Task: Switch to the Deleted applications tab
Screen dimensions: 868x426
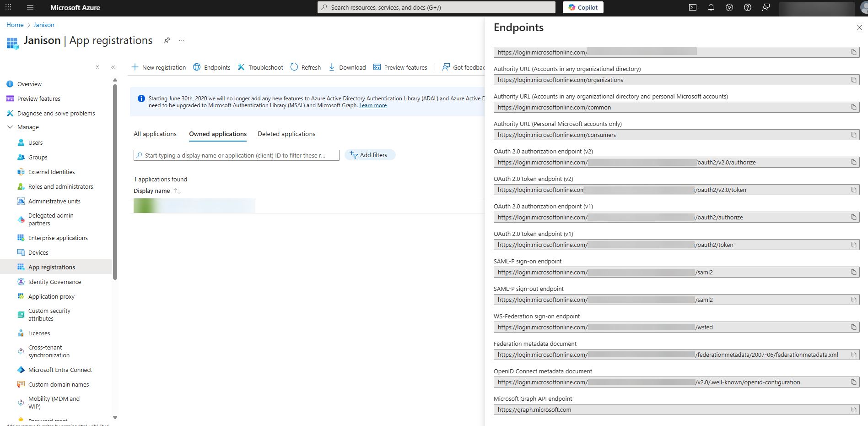Action: [x=286, y=134]
